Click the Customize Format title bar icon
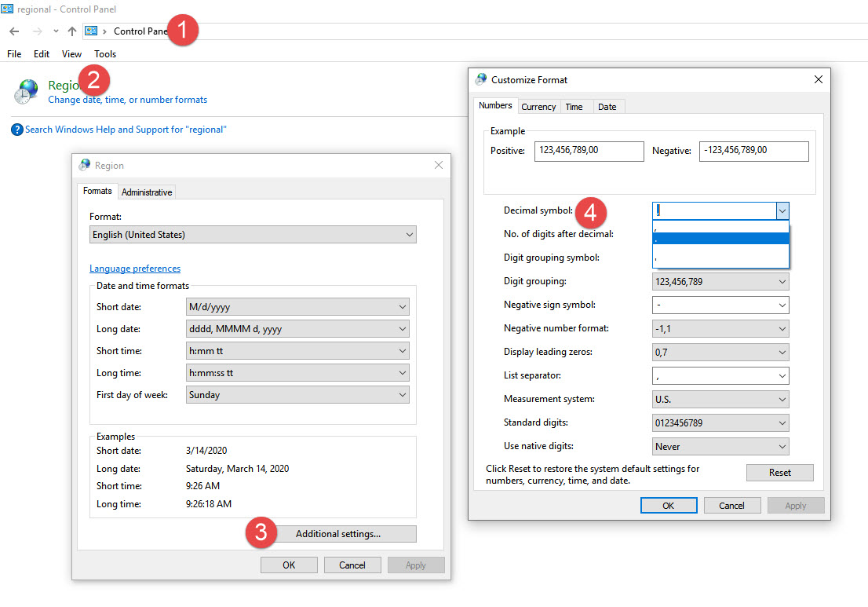 tap(481, 80)
